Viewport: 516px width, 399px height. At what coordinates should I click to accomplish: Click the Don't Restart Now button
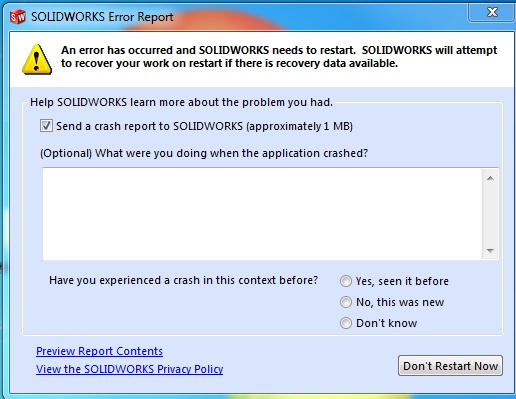tap(450, 366)
